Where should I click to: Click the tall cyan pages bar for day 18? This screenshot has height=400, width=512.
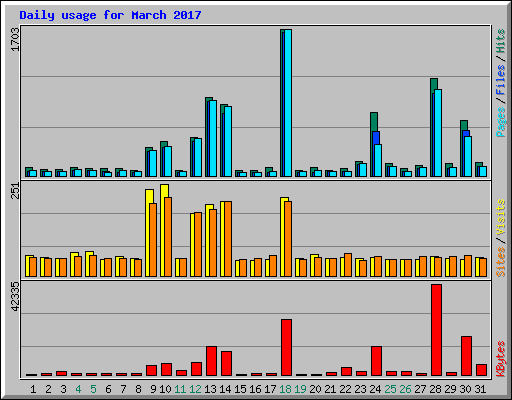tap(288, 103)
